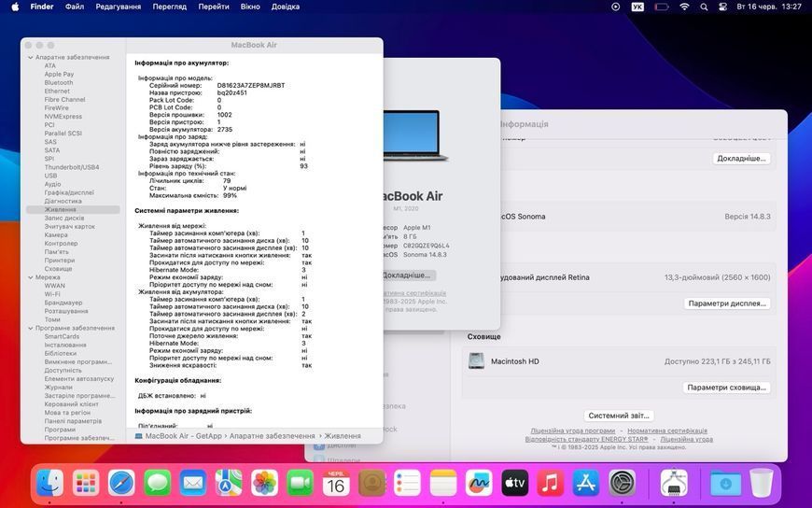Open Control Center in the menu bar
Screen dimensions: 812x508
click(x=722, y=7)
